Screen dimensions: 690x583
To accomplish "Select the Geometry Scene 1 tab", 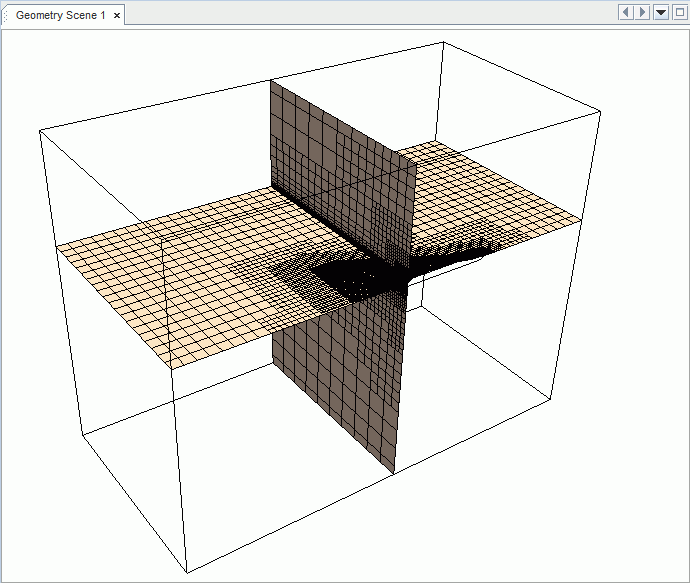I will [x=60, y=16].
